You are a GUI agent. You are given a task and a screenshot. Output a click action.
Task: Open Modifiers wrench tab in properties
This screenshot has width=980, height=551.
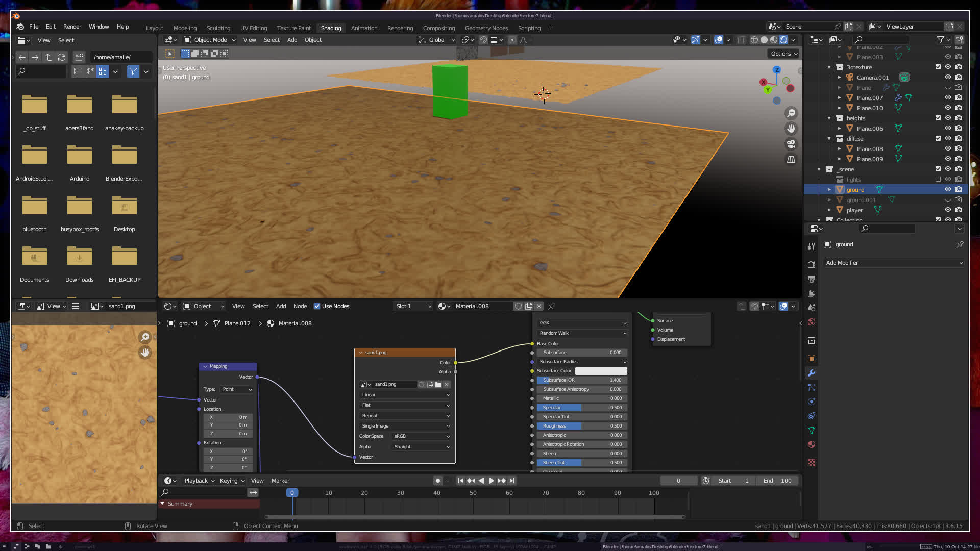(812, 373)
